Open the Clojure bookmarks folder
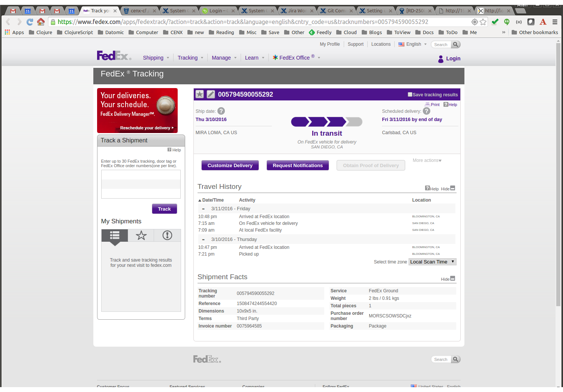This screenshot has height=392, width=563. [40, 32]
